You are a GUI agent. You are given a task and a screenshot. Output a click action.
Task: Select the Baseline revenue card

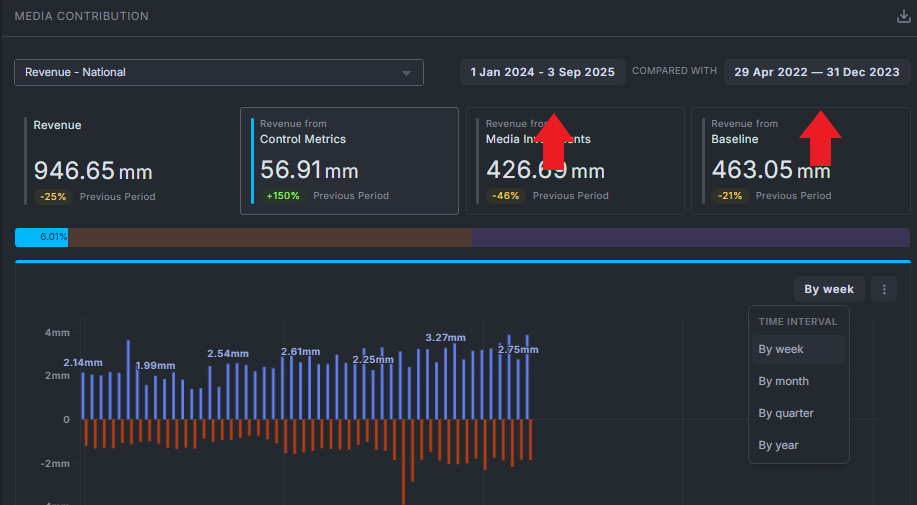(801, 161)
